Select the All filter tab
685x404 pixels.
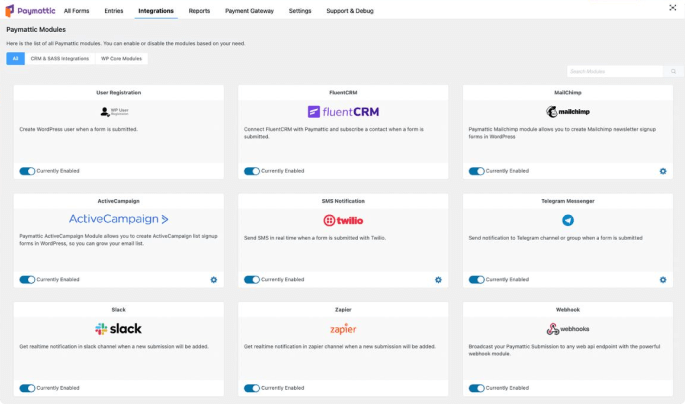coord(15,59)
